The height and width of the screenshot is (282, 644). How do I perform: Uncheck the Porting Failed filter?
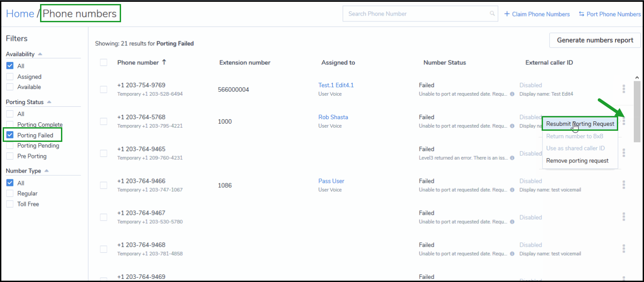tap(10, 135)
